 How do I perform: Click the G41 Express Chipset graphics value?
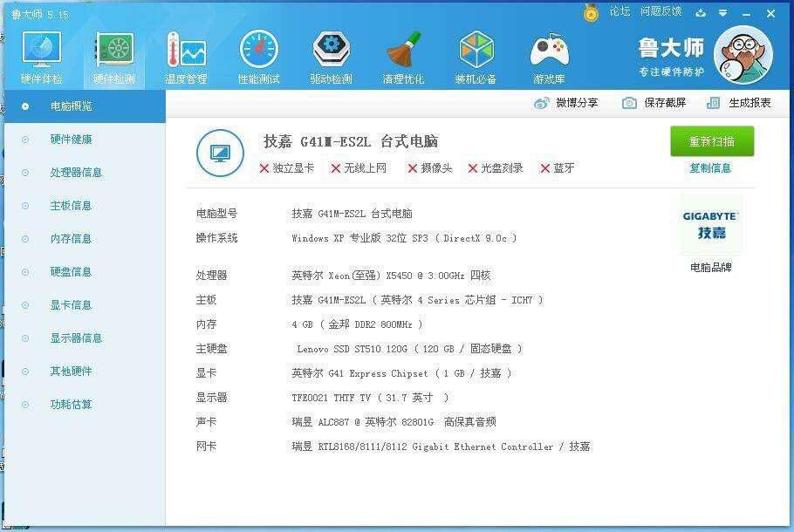[401, 373]
